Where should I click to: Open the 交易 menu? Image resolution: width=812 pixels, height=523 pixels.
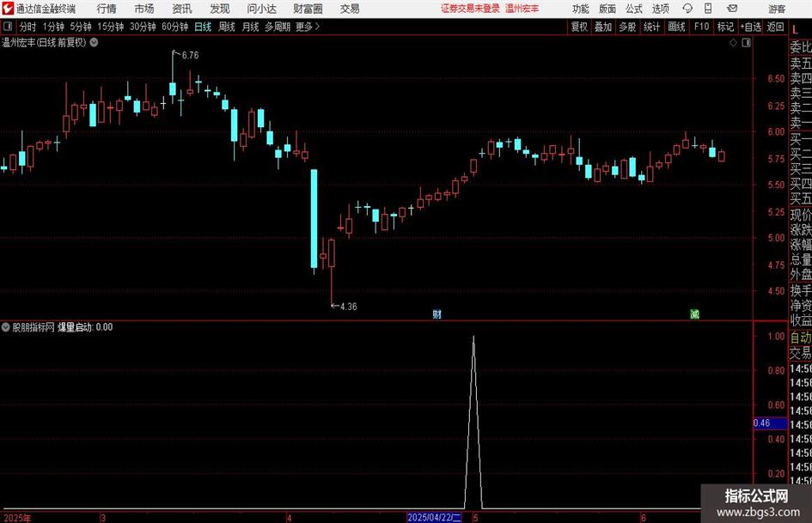click(x=350, y=9)
